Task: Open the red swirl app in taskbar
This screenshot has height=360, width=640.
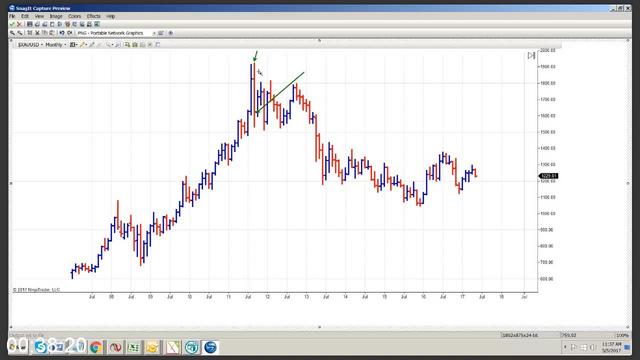Action: [115, 347]
